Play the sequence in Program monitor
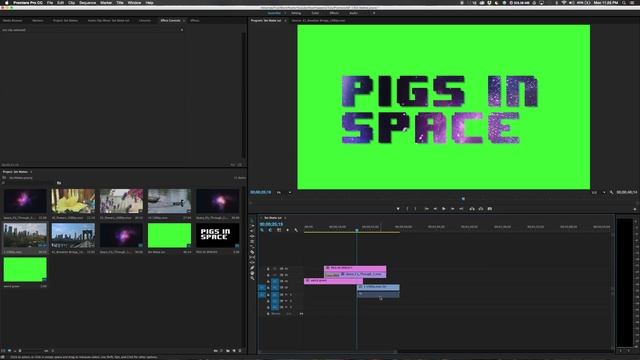This screenshot has width=640, height=360. tap(444, 209)
